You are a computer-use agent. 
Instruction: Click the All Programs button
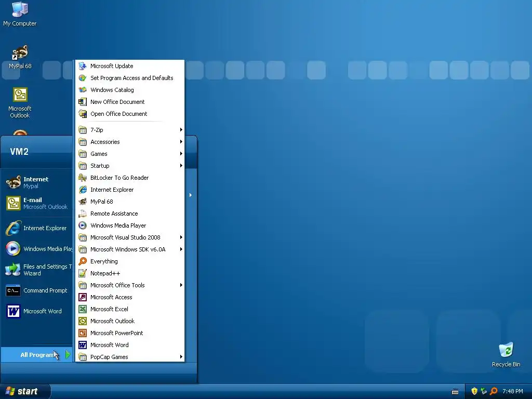point(37,354)
